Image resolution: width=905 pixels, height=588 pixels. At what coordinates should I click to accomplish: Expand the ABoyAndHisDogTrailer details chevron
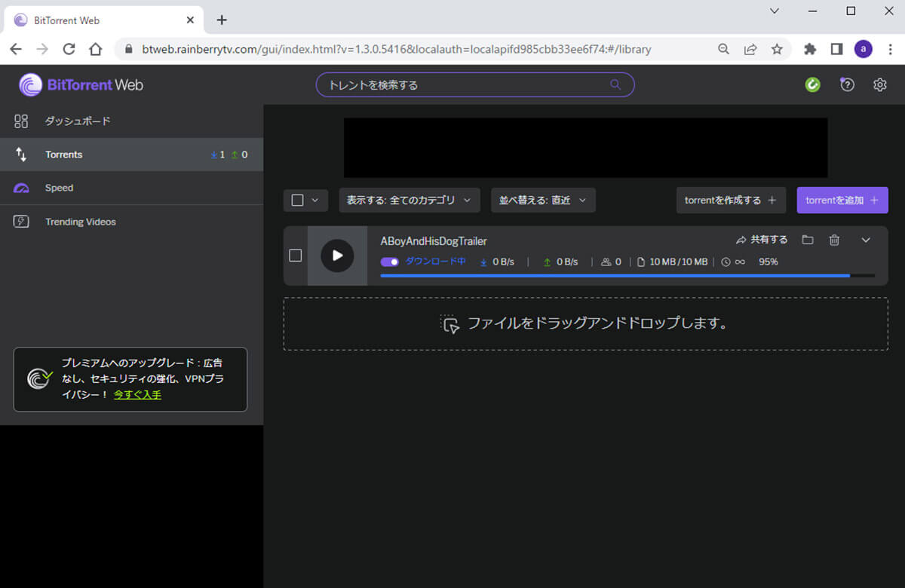pos(866,240)
